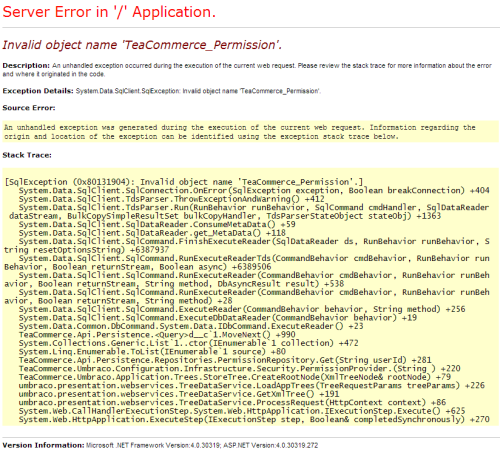Screen dimensions: 500x453
Task: Click the red italic 'Invalid object name' error title
Action: (x=142, y=45)
